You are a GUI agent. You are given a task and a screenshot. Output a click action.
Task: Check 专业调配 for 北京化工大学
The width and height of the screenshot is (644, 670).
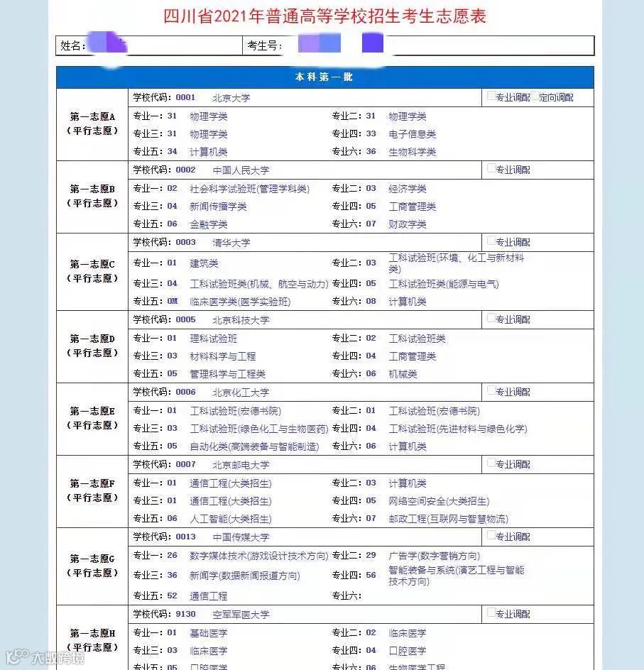point(490,391)
